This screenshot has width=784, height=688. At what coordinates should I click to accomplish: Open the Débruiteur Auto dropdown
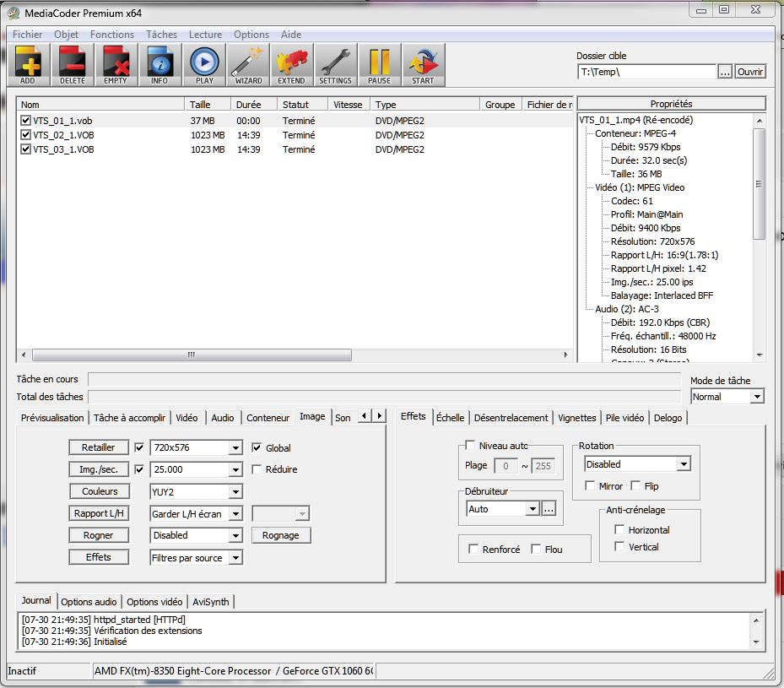pos(533,509)
